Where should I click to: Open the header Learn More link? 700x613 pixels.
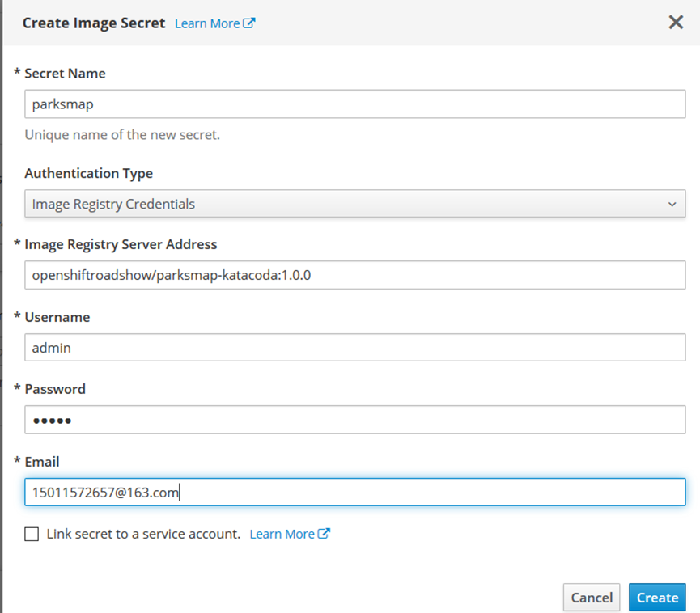click(x=207, y=23)
